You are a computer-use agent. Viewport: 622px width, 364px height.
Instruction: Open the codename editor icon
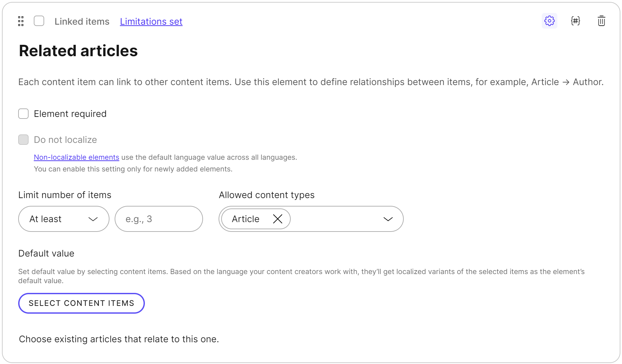576,21
